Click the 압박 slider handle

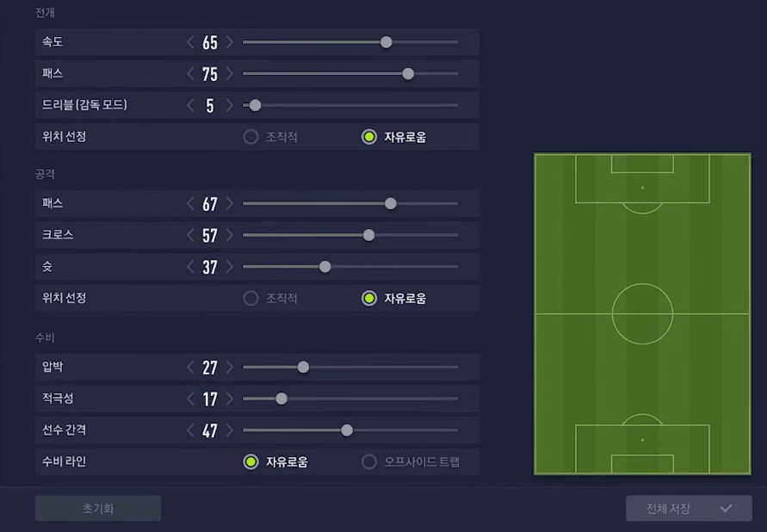point(303,368)
